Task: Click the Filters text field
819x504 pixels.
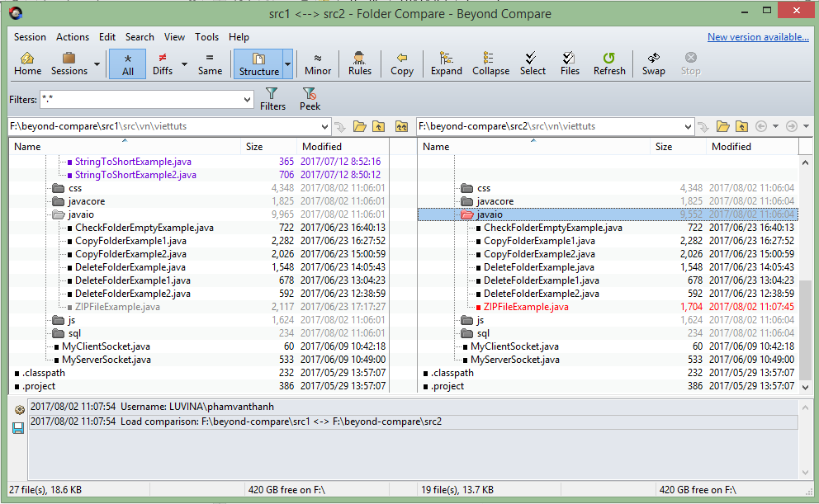Action: 141,99
